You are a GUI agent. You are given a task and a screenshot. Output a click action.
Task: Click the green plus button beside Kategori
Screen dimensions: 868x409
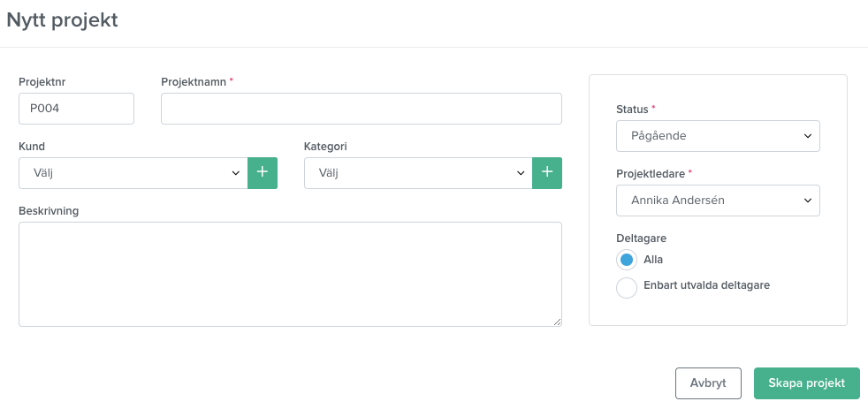click(x=547, y=172)
